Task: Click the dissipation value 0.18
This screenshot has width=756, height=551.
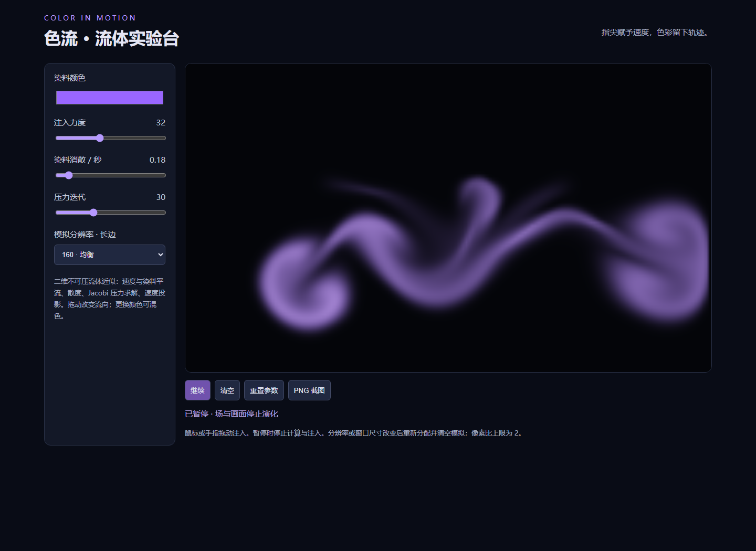Action: [157, 160]
